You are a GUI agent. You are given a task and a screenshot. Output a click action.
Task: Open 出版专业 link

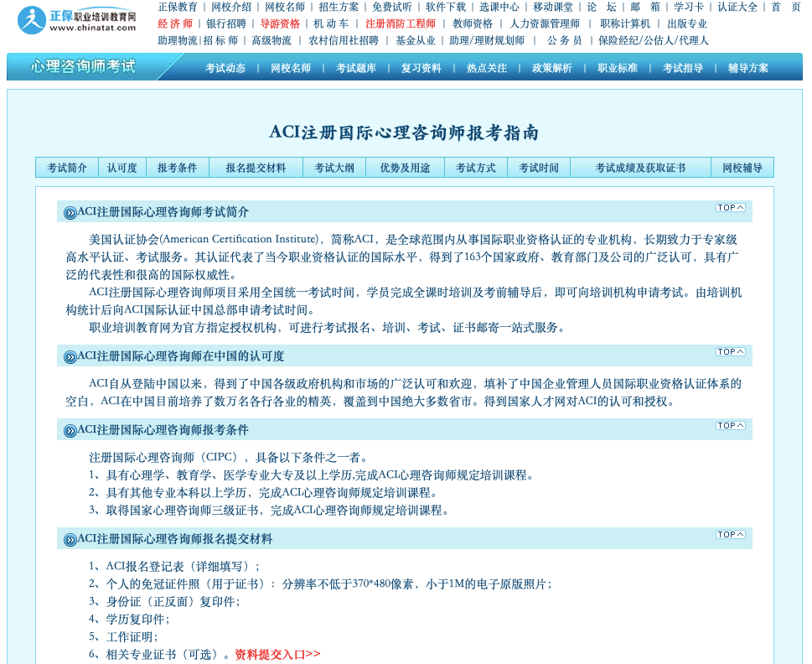point(686,23)
